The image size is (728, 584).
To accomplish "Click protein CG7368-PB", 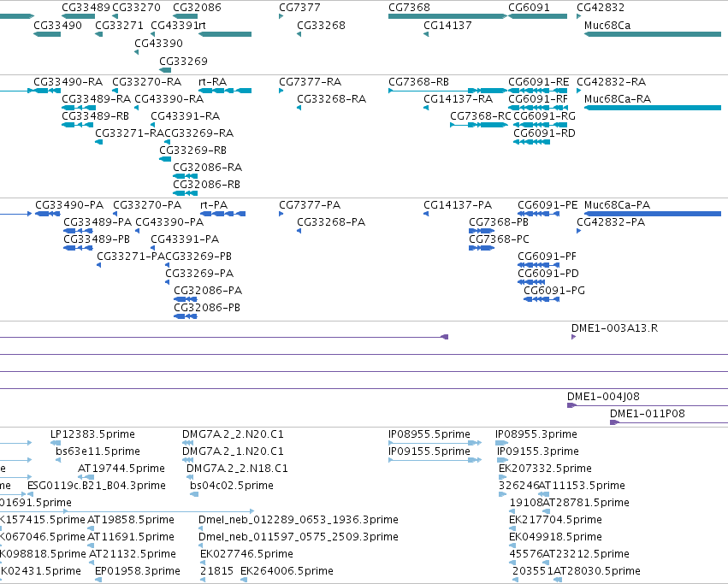I will (499, 223).
